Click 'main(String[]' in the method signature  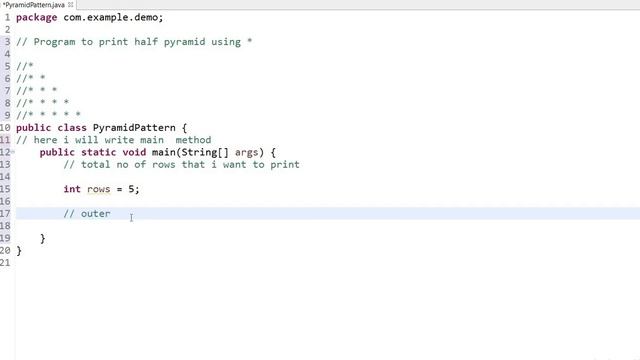(190, 152)
